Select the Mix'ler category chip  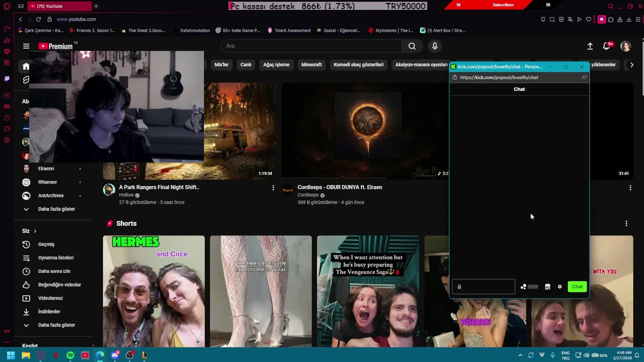[221, 65]
